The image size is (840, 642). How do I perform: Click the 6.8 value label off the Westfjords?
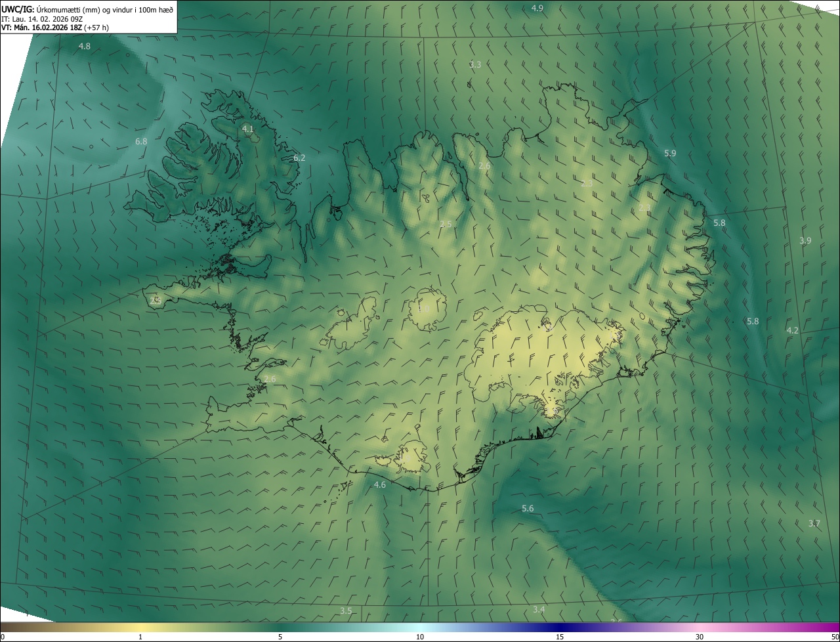tap(141, 141)
